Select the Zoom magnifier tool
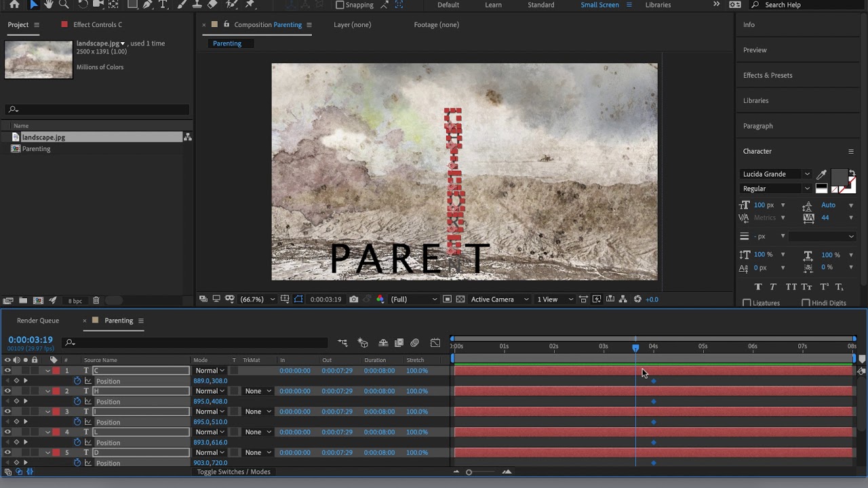Viewport: 868px width, 488px height. pos(64,5)
